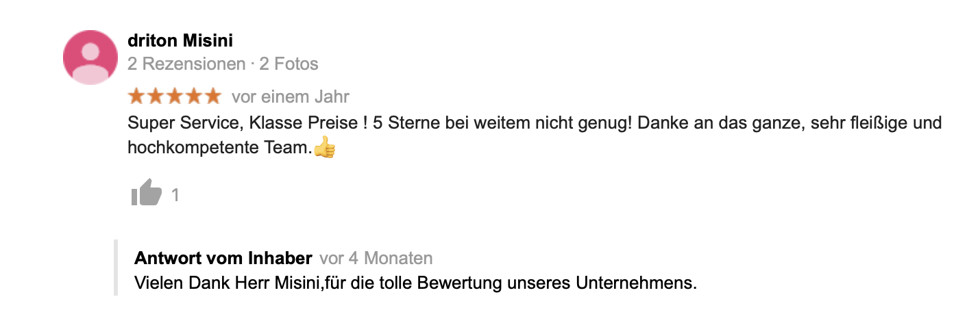Click driton Misini's pink profile avatar
This screenshot has width=980, height=323.
pyautogui.click(x=90, y=57)
